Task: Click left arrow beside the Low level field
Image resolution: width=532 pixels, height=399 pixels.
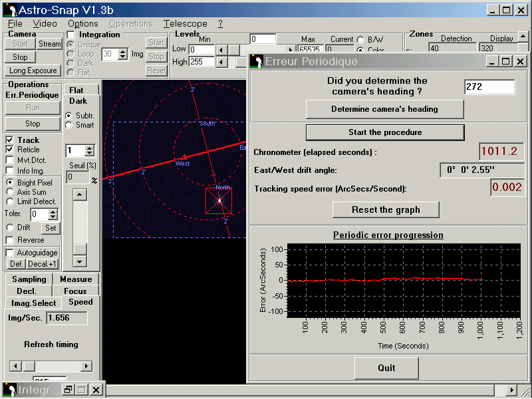Action: coord(221,50)
